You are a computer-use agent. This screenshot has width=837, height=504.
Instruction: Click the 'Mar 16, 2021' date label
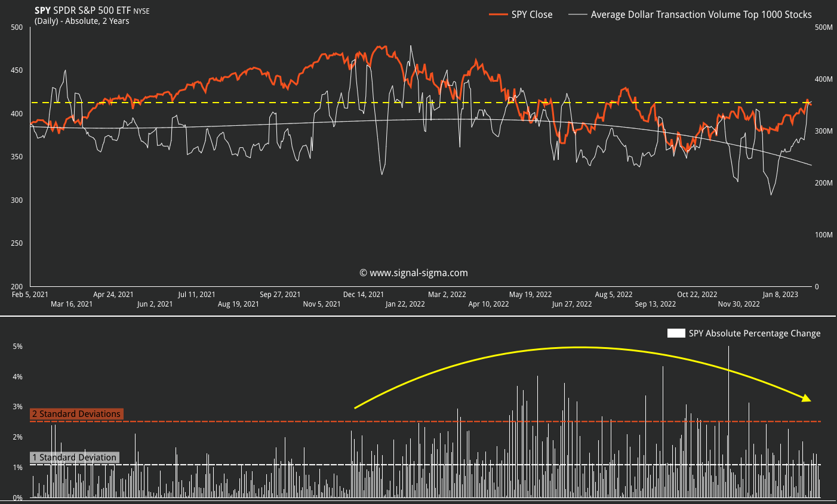[72, 304]
